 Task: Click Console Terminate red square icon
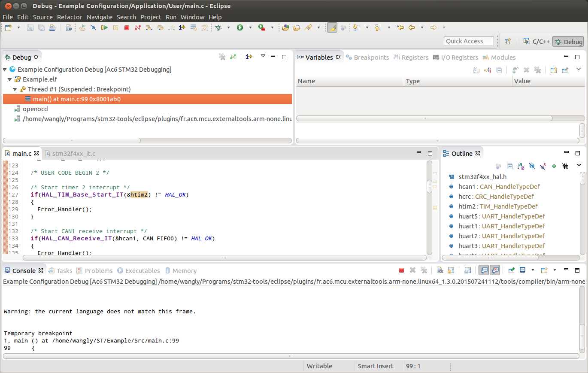point(402,270)
